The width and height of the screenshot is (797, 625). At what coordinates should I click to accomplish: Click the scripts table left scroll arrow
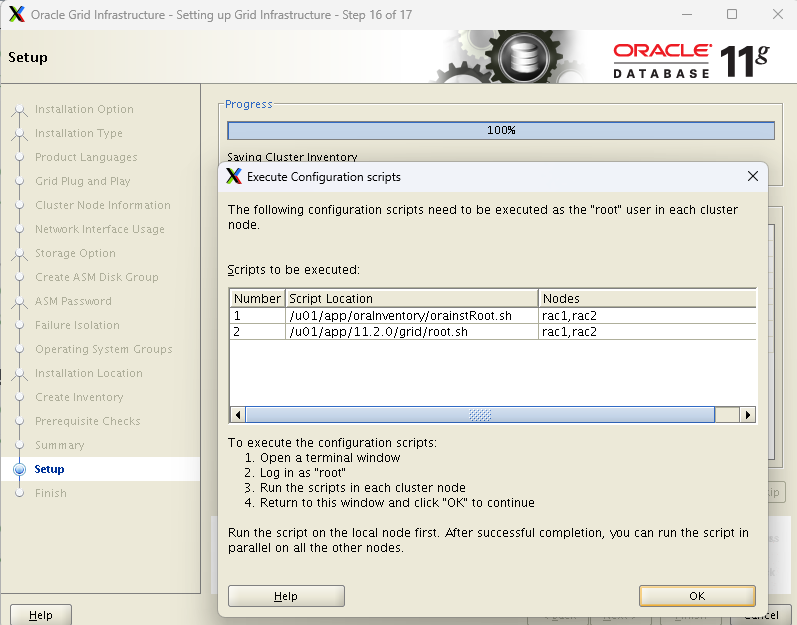pyautogui.click(x=238, y=415)
